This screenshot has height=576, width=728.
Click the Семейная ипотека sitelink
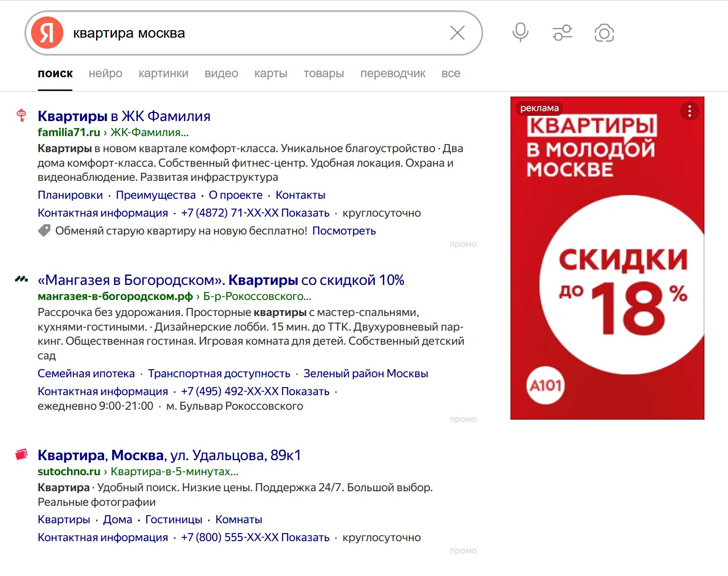[x=86, y=373]
